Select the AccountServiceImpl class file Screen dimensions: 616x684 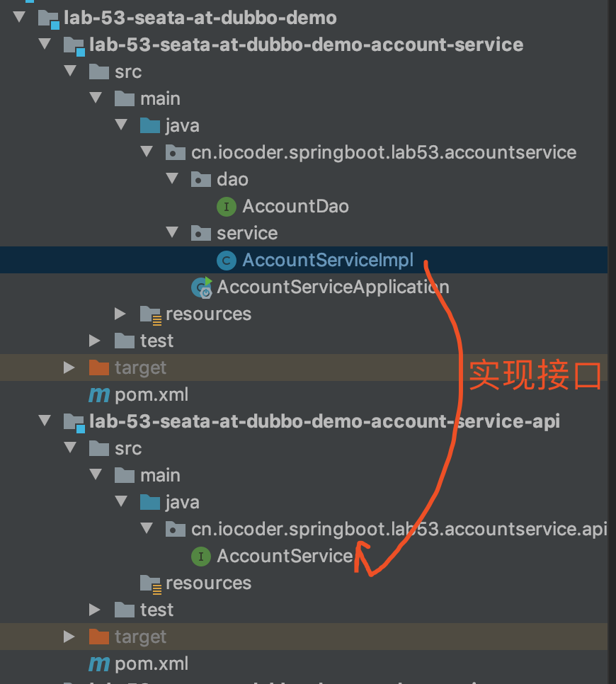pos(328,261)
